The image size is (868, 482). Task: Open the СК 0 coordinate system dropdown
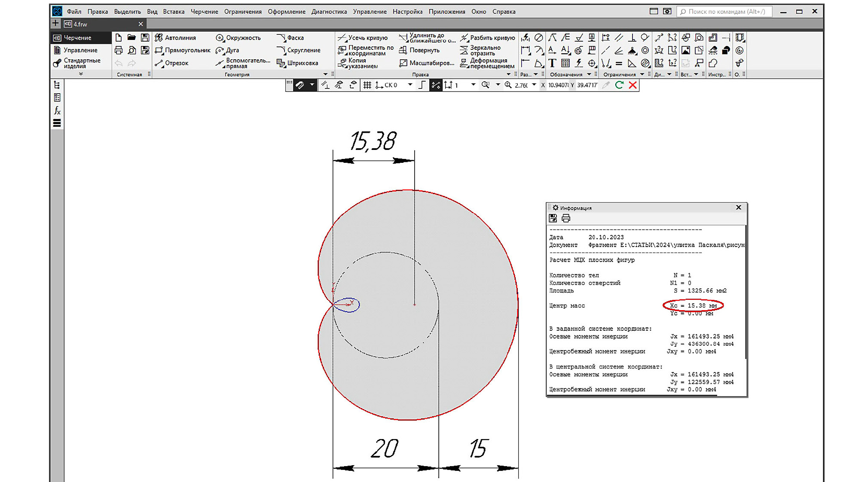[x=410, y=85]
